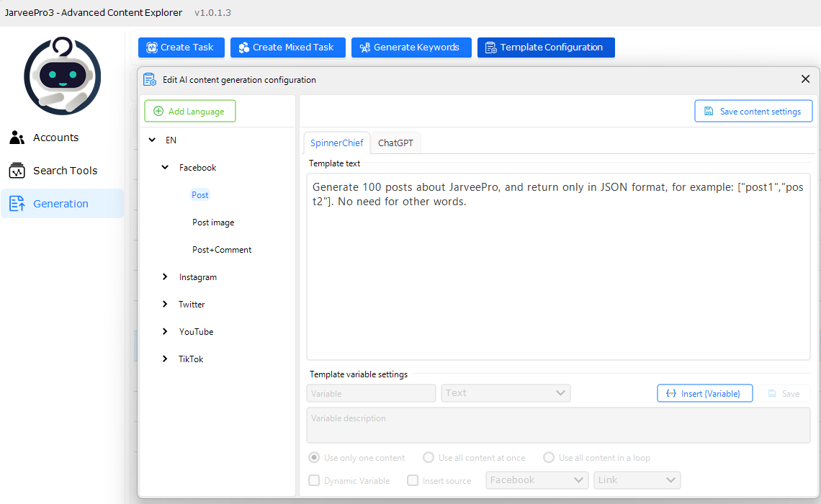Viewport: 821px width, 504px height.
Task: Click inside the Template text area
Action: [558, 267]
